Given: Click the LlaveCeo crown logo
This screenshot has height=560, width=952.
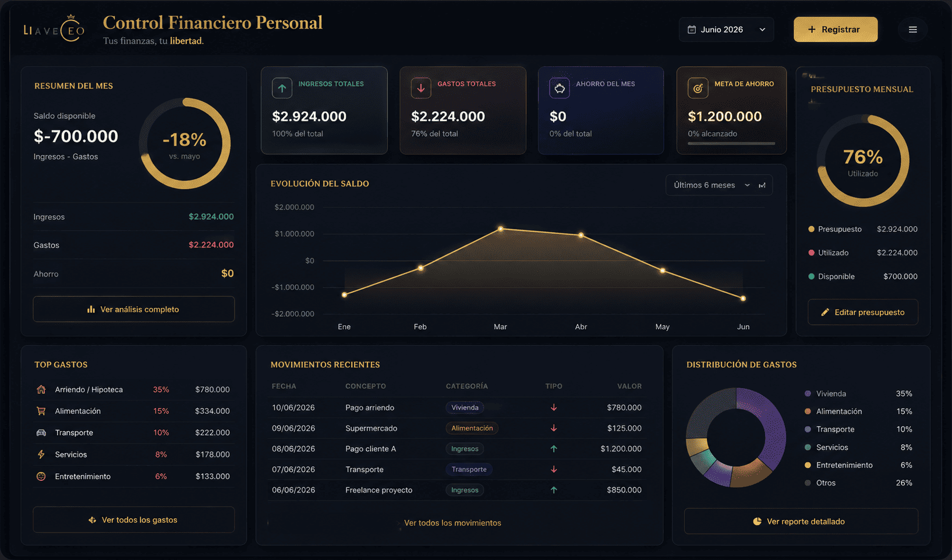Looking at the screenshot, I should [54, 29].
